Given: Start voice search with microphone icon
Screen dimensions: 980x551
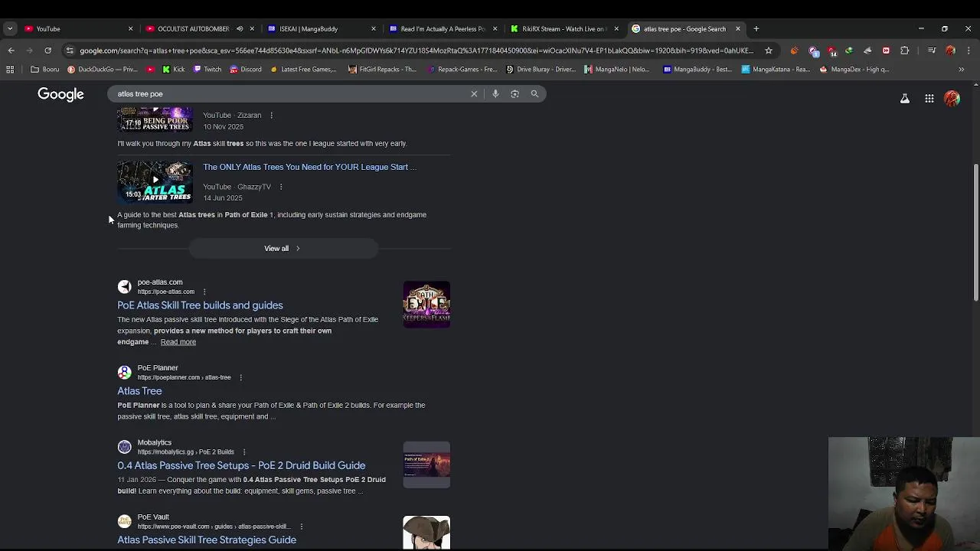Looking at the screenshot, I should click(495, 94).
